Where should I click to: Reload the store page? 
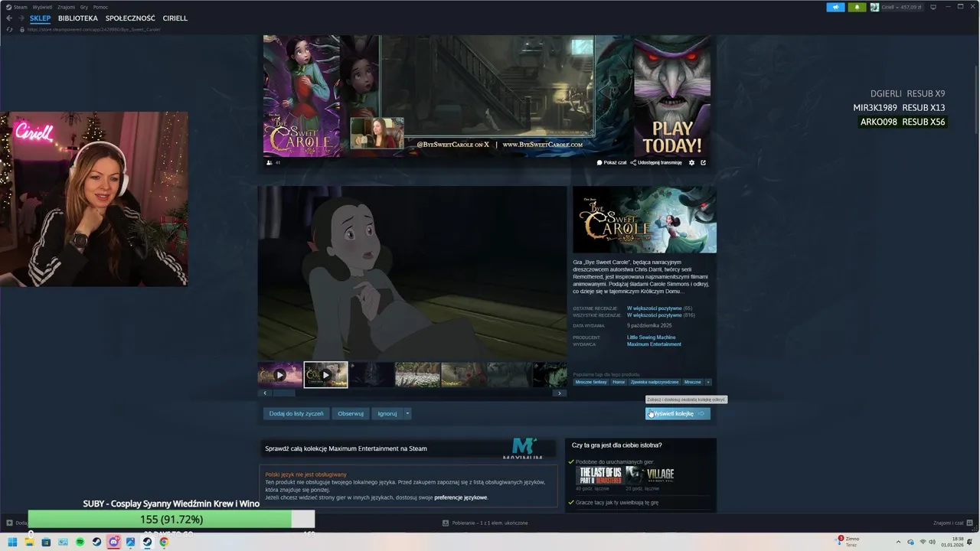point(11,30)
